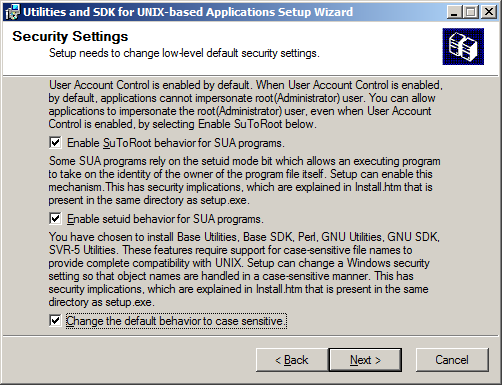Uncheck the case sensitive default behavior checkbox
Screen dimensions: 502x385
pyautogui.click(x=55, y=321)
